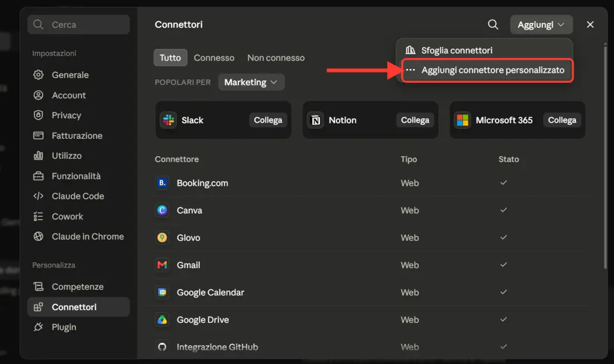Click the Glovo logo icon
Image resolution: width=614 pixels, height=364 pixels.
[x=162, y=237]
